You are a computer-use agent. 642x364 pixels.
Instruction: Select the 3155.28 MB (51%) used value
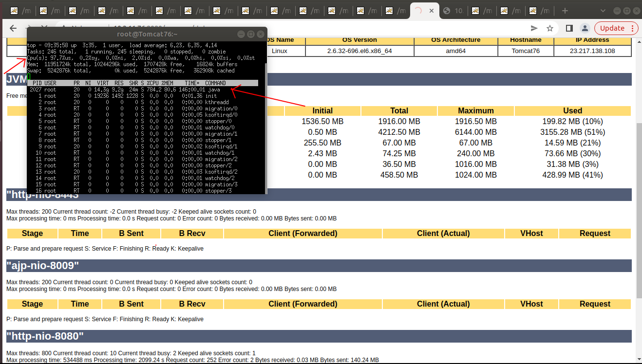pyautogui.click(x=573, y=132)
